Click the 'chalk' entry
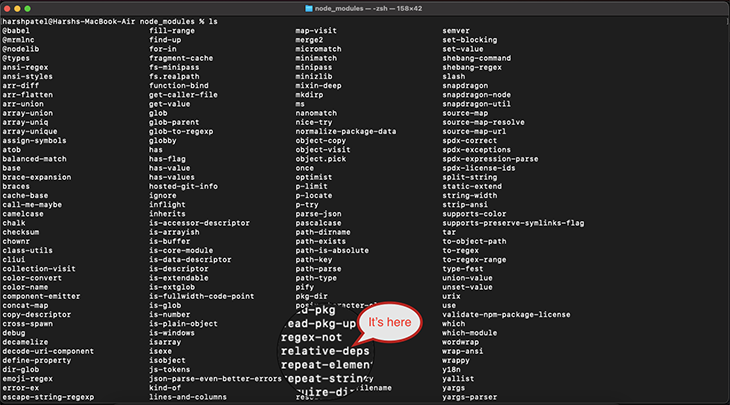The width and height of the screenshot is (730, 405). (x=14, y=223)
